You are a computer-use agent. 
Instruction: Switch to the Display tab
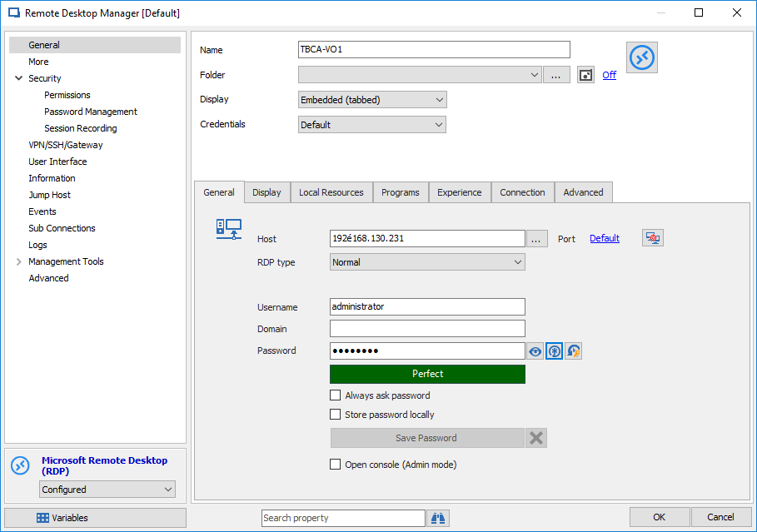pos(266,192)
